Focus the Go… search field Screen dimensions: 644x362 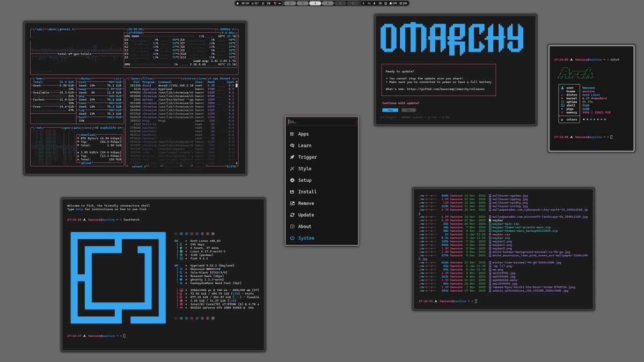321,122
